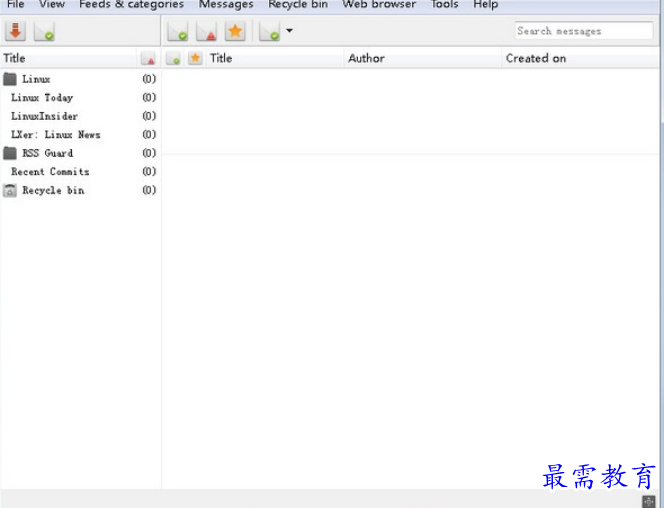
Task: Mark selected messages as read icon
Action: click(177, 31)
